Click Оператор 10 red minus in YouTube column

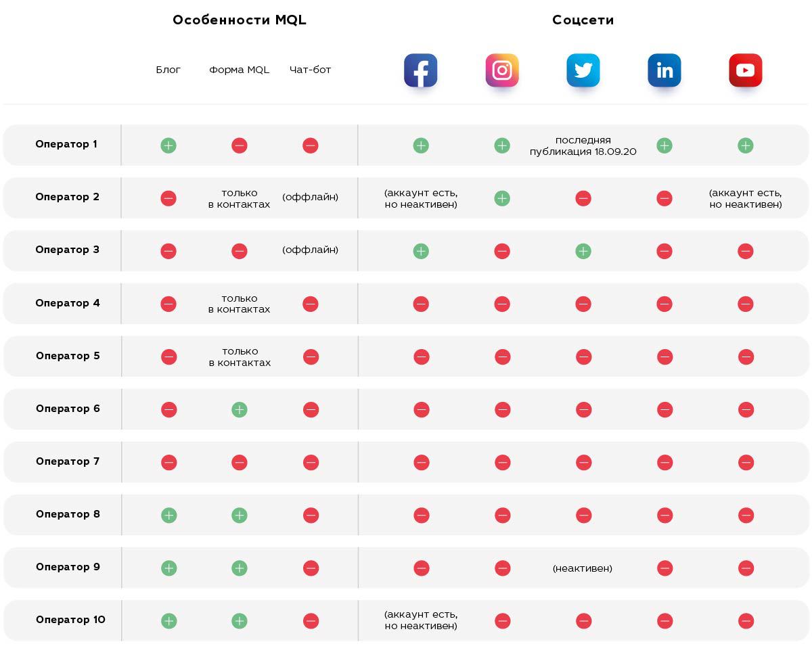pyautogui.click(x=746, y=620)
